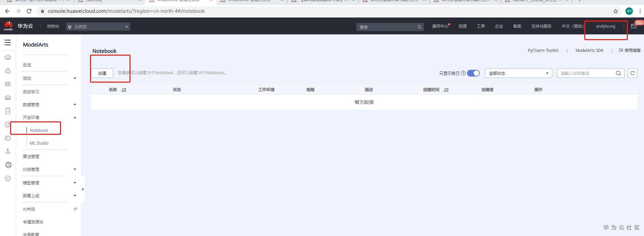Screen dimensions: 644x236
Task: Open AI市场 in the sidebar
Action: point(29,209)
